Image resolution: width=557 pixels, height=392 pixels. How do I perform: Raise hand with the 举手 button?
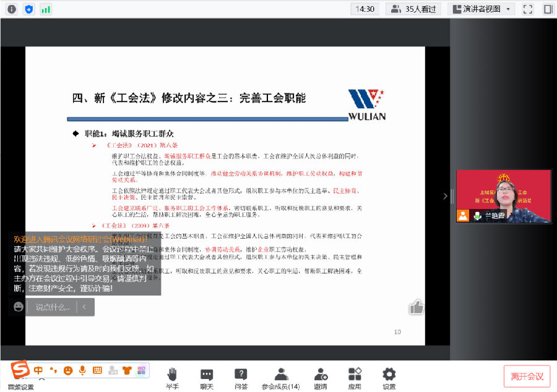pyautogui.click(x=172, y=377)
